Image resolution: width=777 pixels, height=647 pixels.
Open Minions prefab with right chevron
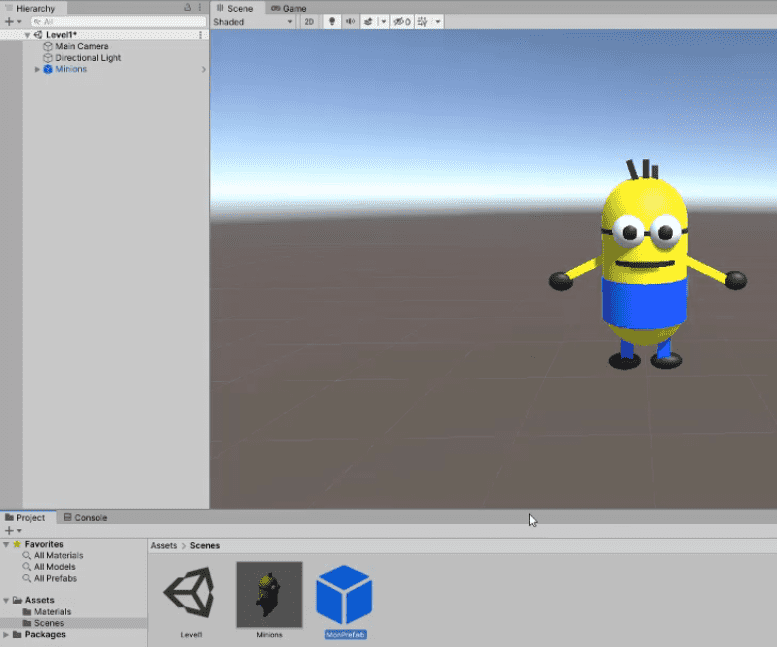(x=203, y=69)
